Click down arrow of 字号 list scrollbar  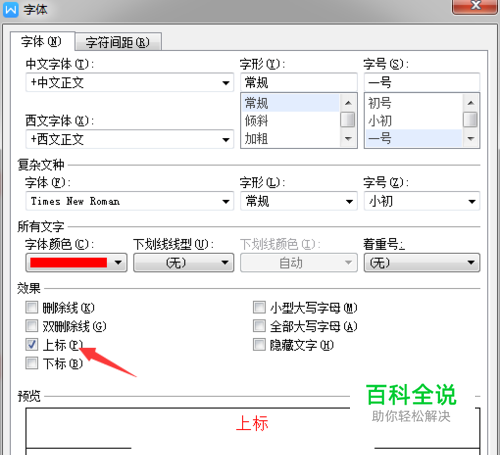(471, 138)
